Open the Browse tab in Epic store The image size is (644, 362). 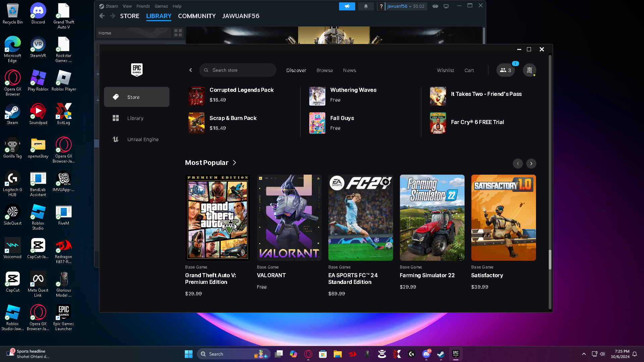click(x=324, y=70)
